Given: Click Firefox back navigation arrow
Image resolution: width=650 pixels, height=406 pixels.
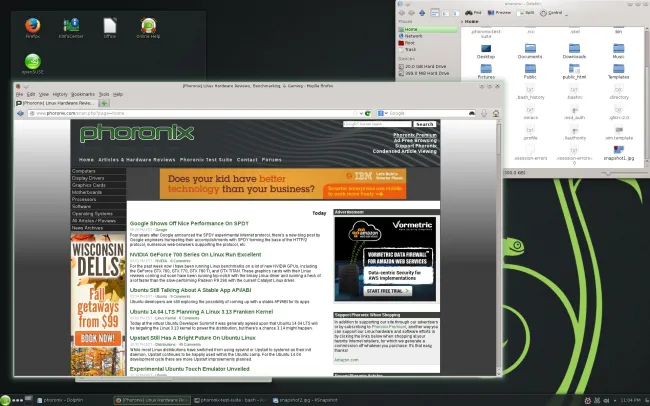Looking at the screenshot, I should tap(20, 113).
